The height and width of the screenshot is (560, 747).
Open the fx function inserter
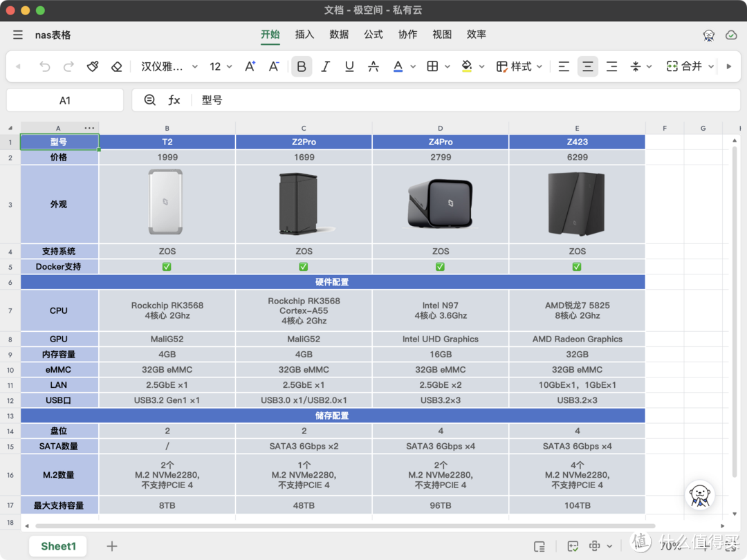coord(174,100)
